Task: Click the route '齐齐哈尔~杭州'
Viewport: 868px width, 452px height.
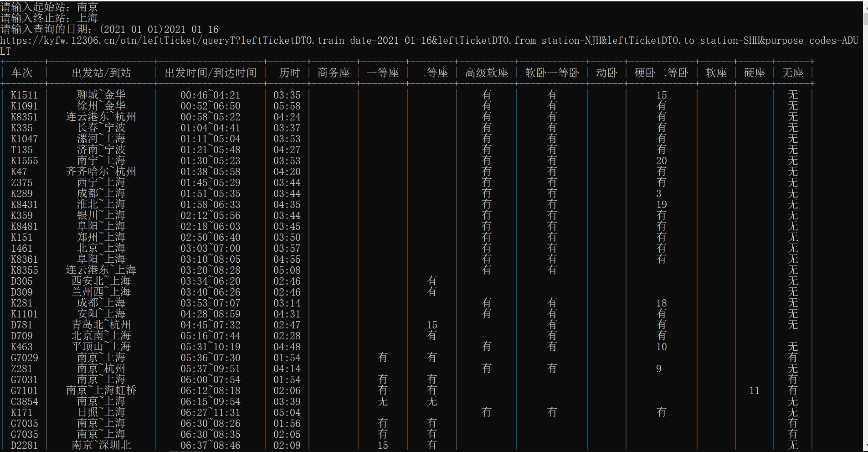Action: point(101,171)
